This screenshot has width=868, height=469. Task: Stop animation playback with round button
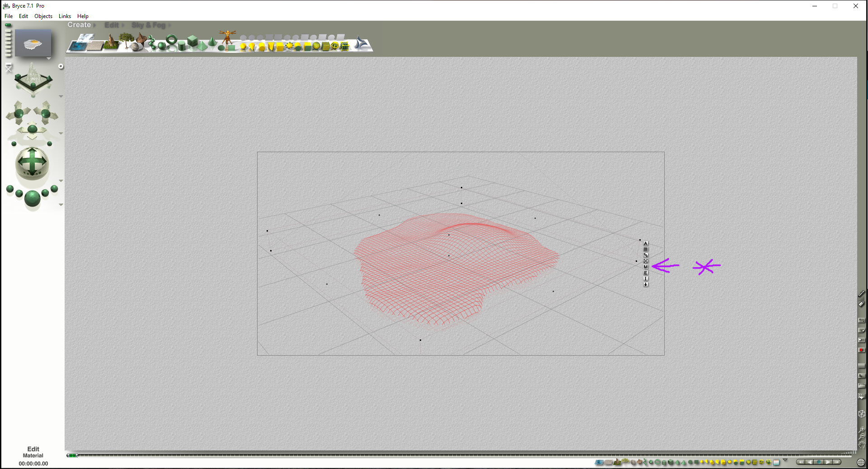tap(819, 462)
